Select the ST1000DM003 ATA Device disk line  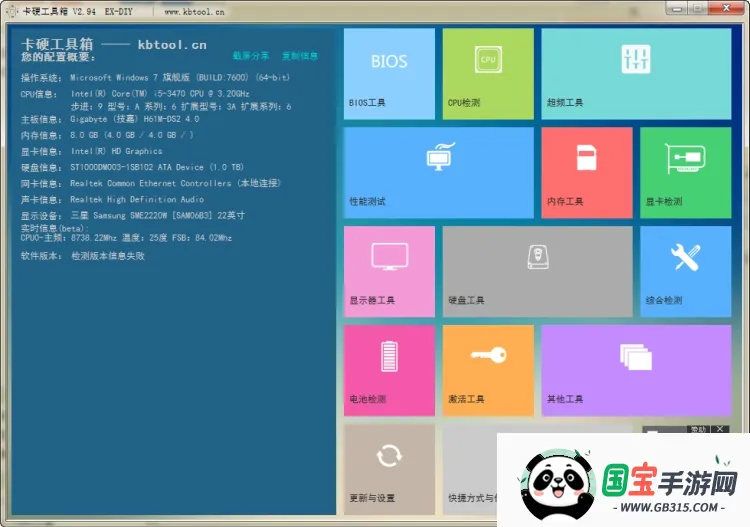(x=132, y=167)
